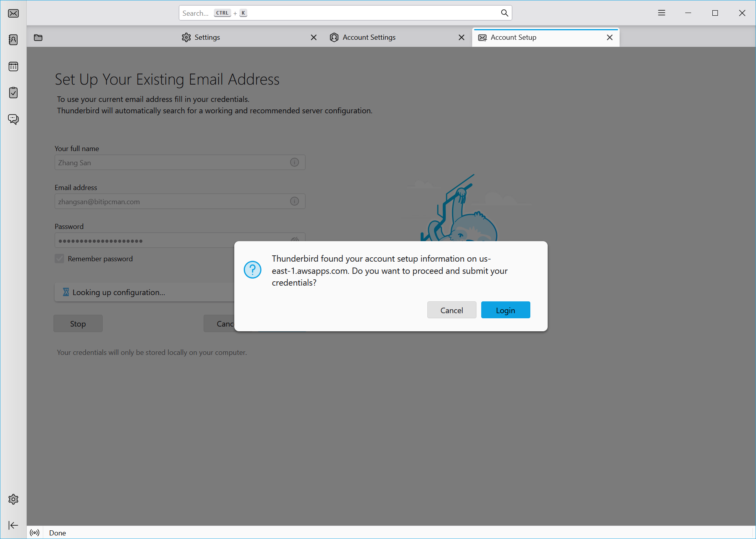The image size is (756, 539).
Task: Click the Your full name field
Action: 180,162
